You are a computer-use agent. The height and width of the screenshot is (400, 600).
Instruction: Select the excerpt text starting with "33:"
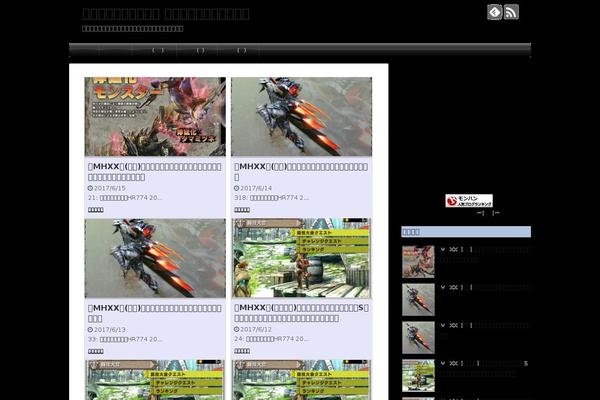tap(125, 339)
